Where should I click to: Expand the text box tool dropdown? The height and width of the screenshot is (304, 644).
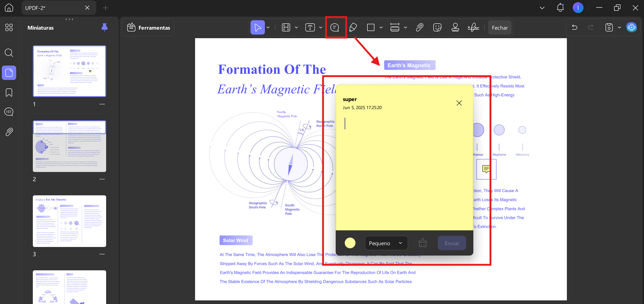[x=320, y=27]
